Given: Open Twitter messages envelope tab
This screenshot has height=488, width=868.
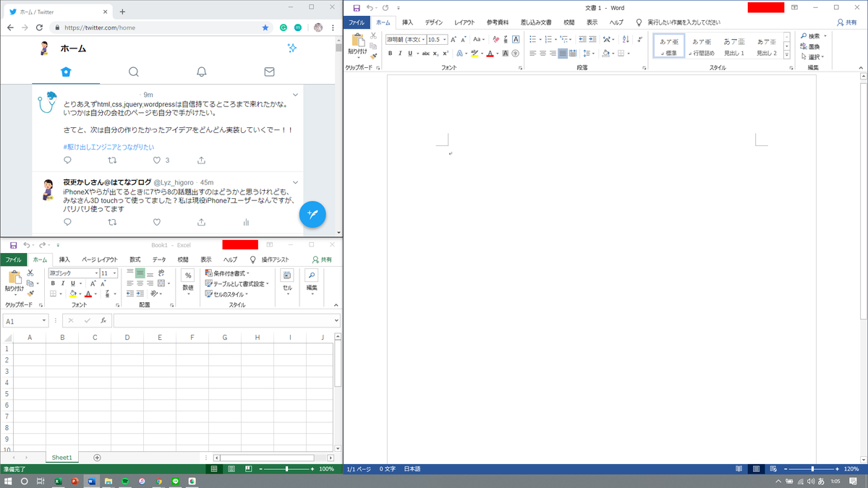Looking at the screenshot, I should point(269,72).
